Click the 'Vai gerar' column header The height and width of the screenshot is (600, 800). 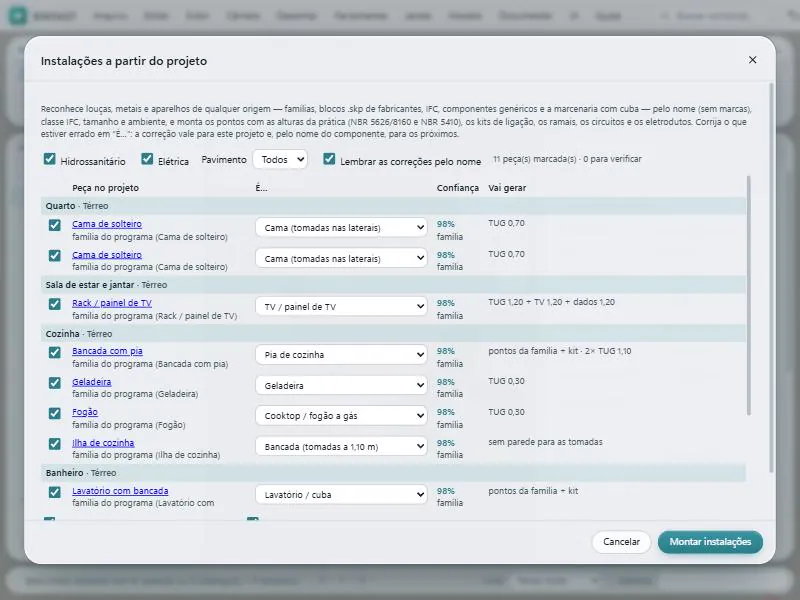[x=507, y=188]
